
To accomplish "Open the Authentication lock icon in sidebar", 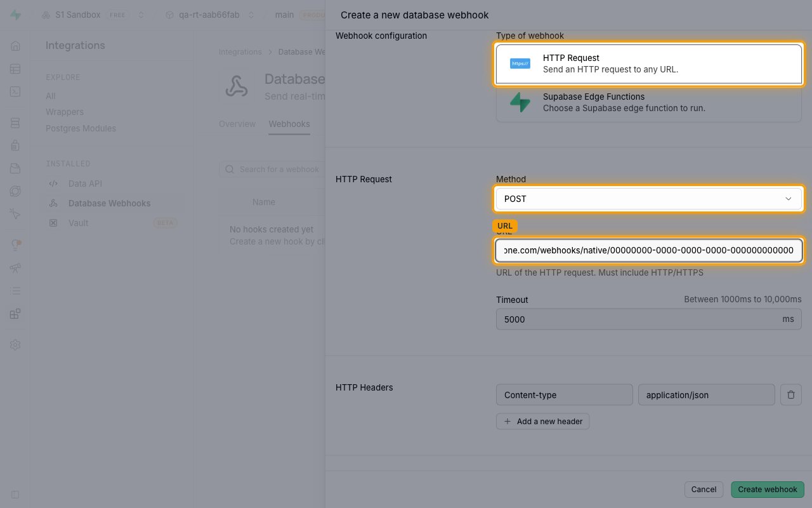I will tap(15, 145).
